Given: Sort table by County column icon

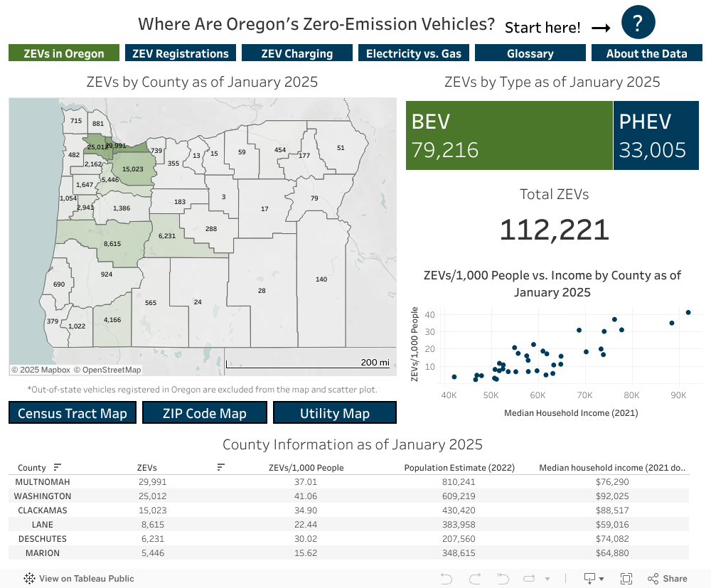Looking at the screenshot, I should (58, 467).
